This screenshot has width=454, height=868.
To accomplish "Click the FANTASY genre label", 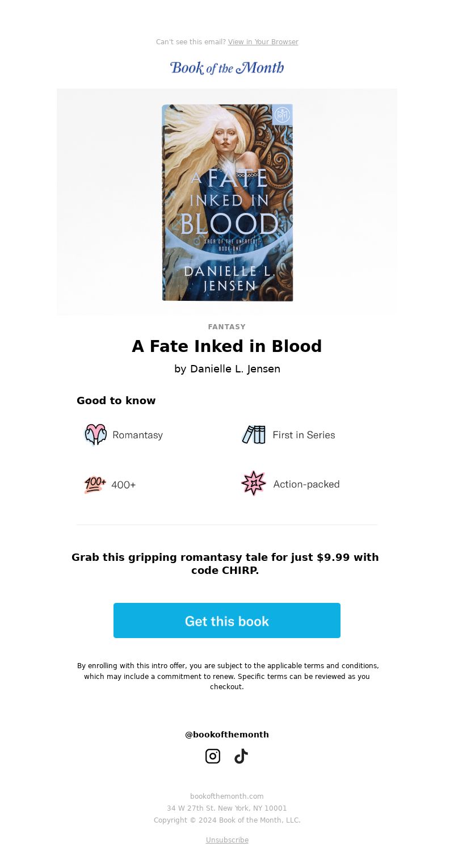I will coord(227,327).
